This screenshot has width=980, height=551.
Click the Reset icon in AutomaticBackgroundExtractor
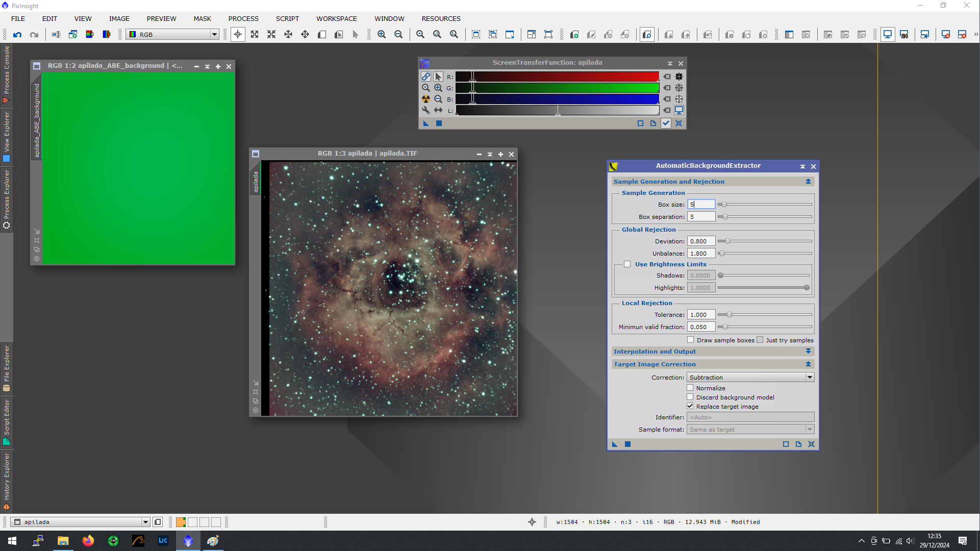811,444
